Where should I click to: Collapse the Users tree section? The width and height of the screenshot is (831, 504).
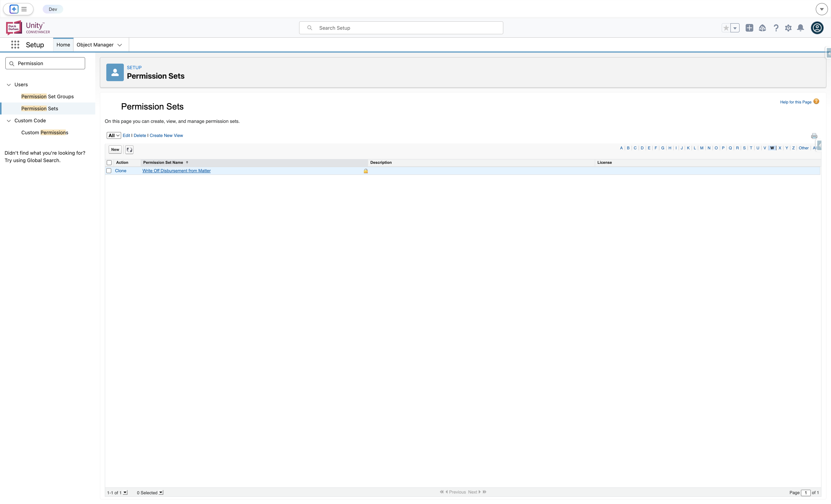point(9,85)
